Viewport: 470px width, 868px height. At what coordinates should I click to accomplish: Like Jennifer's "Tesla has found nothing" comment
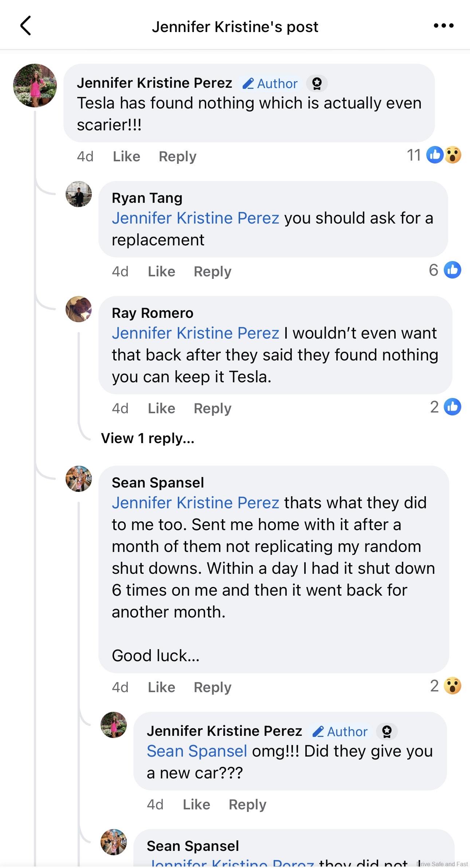point(126,157)
